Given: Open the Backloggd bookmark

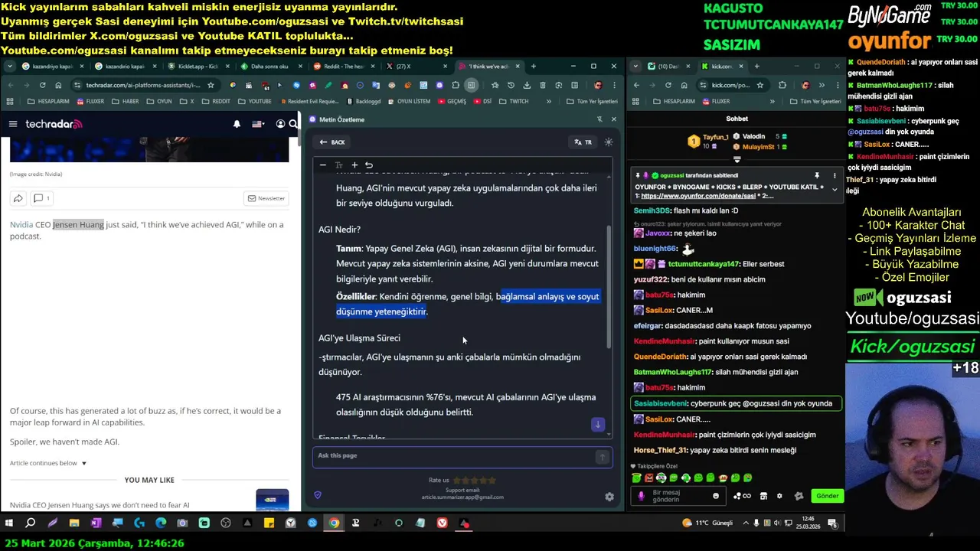Looking at the screenshot, I should [x=364, y=101].
